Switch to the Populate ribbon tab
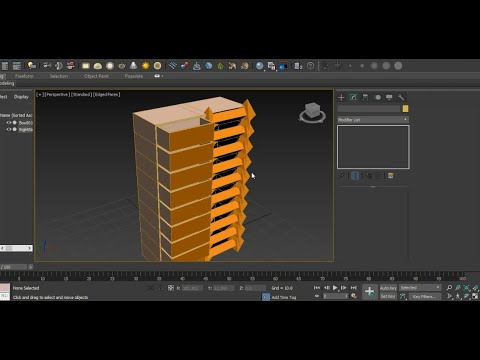480x360 pixels. click(134, 76)
